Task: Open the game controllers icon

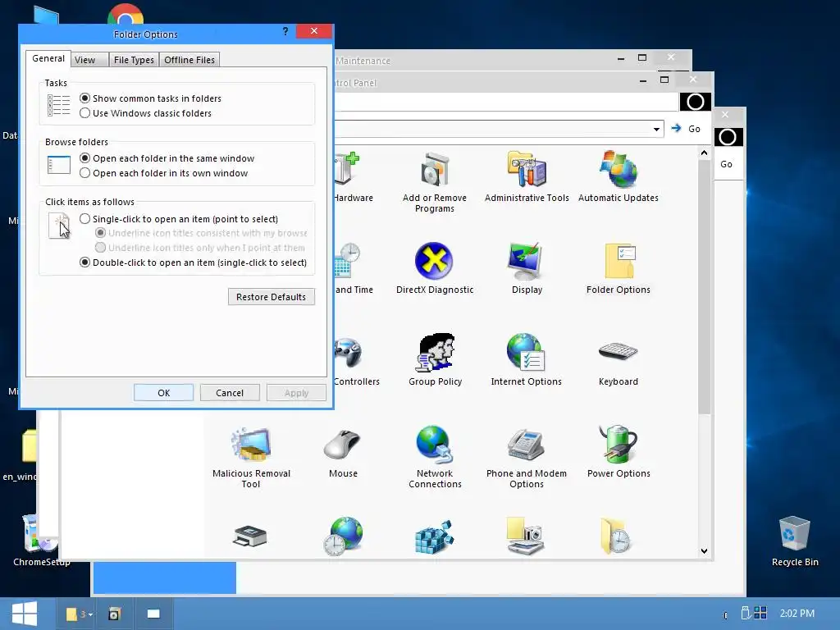Action: click(348, 353)
